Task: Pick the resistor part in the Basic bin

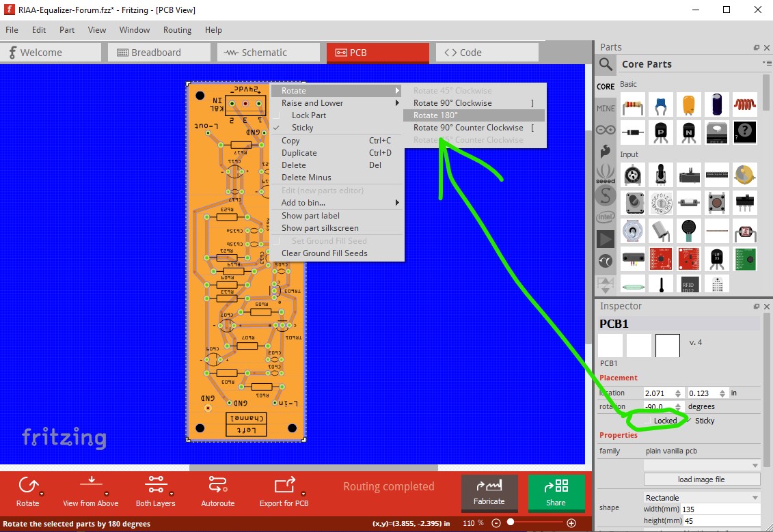Action: (x=632, y=105)
